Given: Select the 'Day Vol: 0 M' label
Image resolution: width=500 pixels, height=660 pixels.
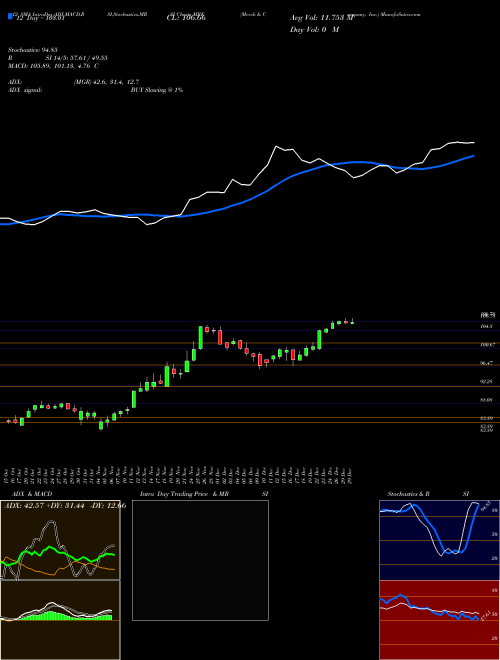Looking at the screenshot, I should click(x=314, y=29).
